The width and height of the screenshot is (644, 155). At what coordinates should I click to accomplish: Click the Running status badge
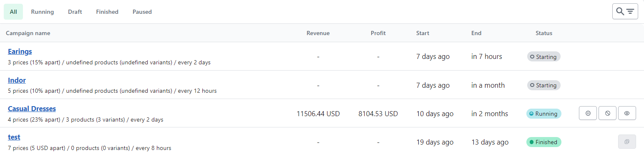point(544,113)
